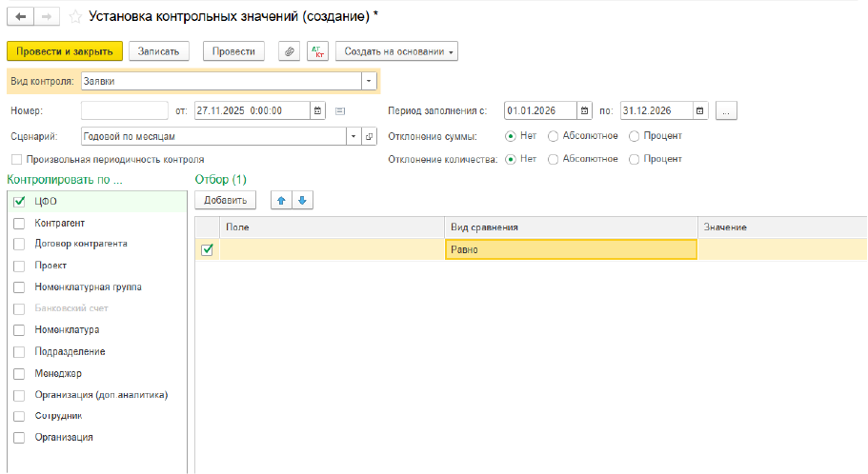Open the selected scenario with the open icon

370,137
